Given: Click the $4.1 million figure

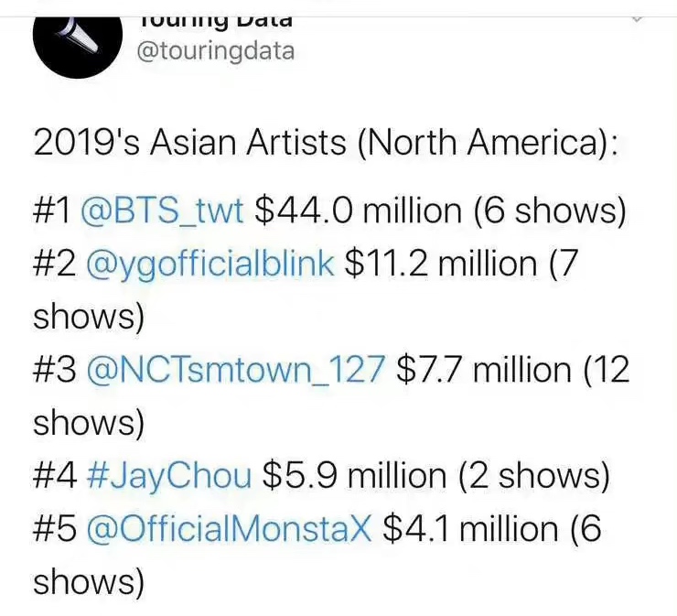Looking at the screenshot, I should pos(470,529).
